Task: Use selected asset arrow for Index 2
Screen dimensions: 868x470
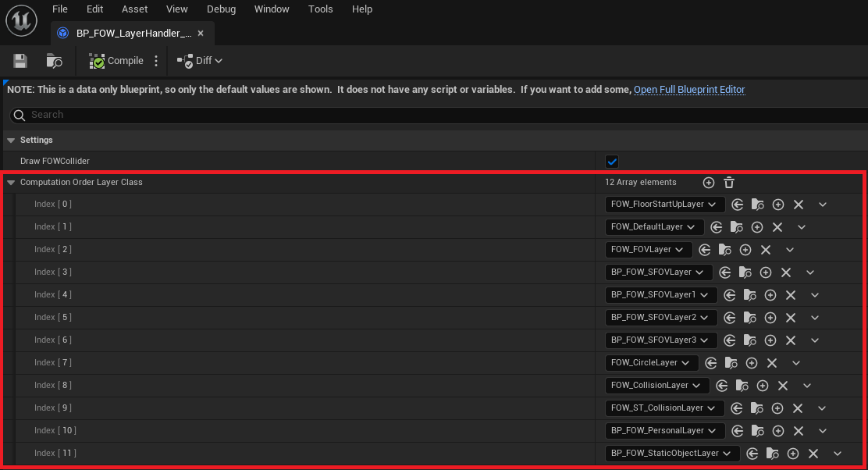Action: 705,250
